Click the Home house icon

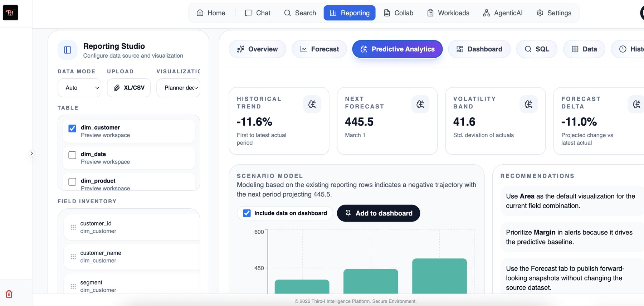point(200,13)
